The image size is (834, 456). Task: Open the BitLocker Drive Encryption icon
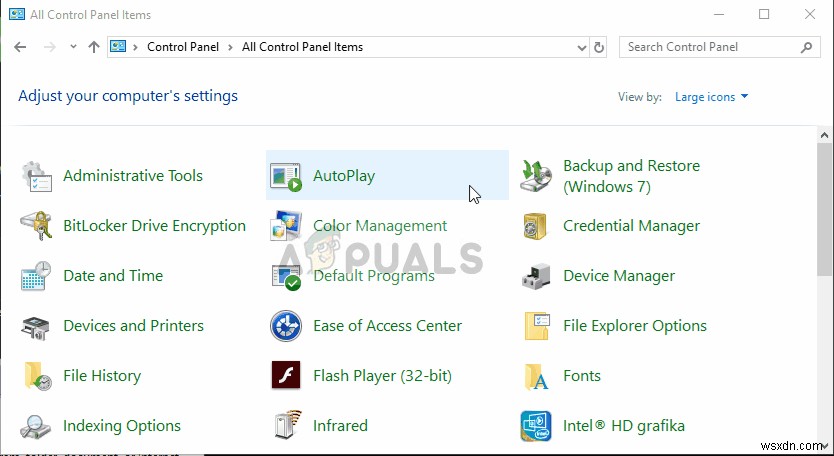click(37, 226)
